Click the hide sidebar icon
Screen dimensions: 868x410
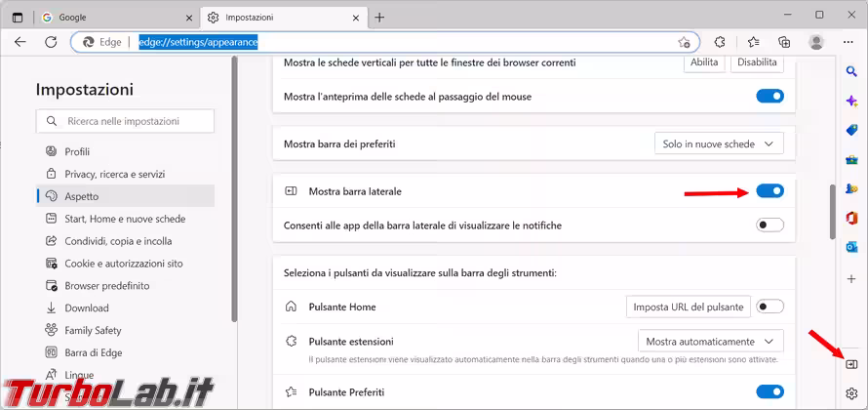(851, 364)
